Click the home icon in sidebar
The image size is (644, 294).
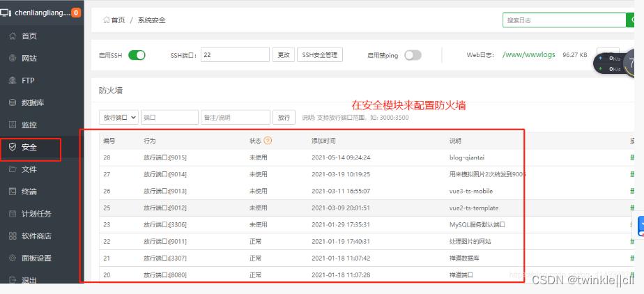13,36
